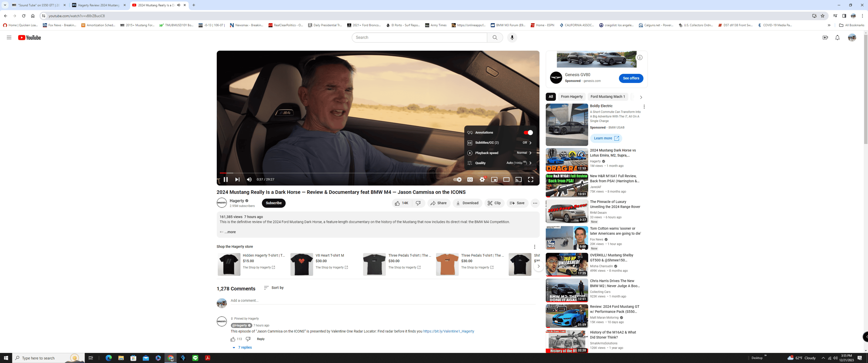
Task: Mute the playing YouTube tab speaker icon
Action: coord(179,5)
